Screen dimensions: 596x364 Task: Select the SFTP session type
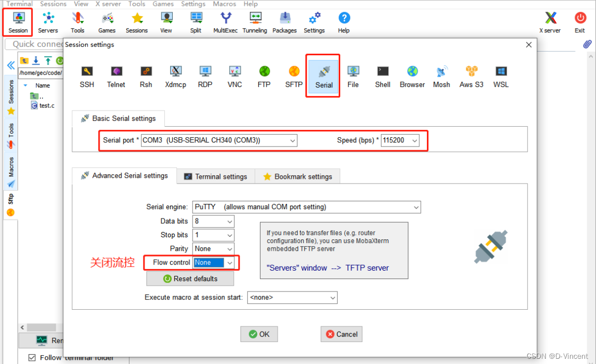click(294, 76)
